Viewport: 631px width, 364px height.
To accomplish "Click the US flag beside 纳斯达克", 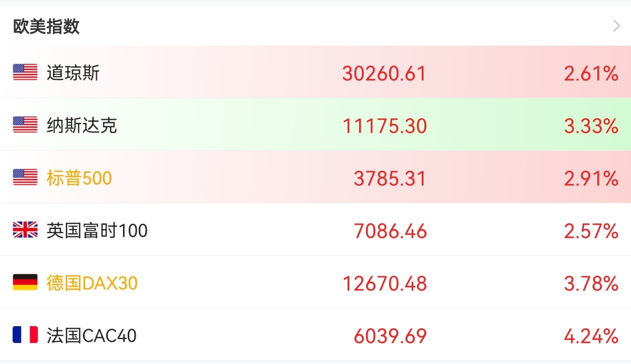I will pos(25,124).
